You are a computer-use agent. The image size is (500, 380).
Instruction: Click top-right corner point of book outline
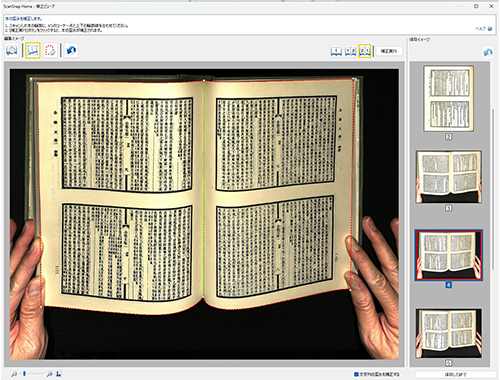353,79
